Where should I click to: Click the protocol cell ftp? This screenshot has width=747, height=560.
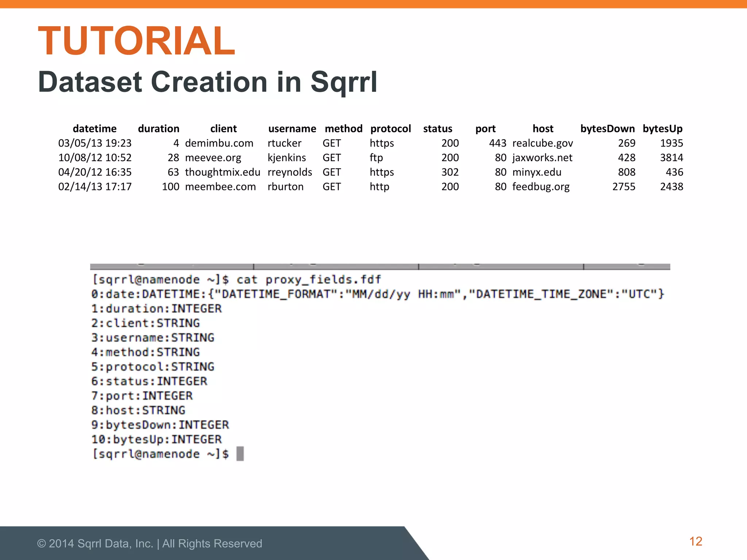[376, 158]
